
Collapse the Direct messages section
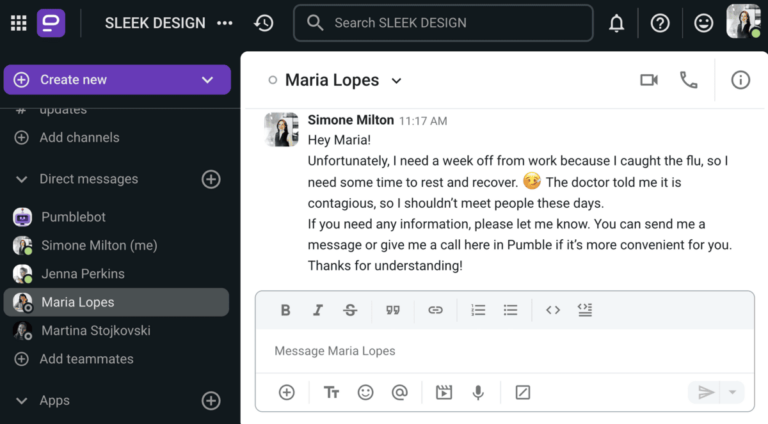coord(22,179)
